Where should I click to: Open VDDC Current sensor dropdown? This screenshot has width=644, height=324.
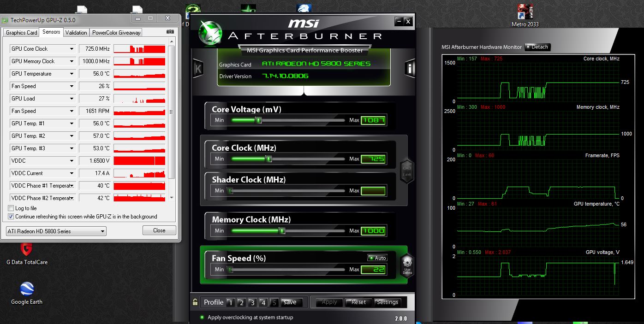pos(72,173)
